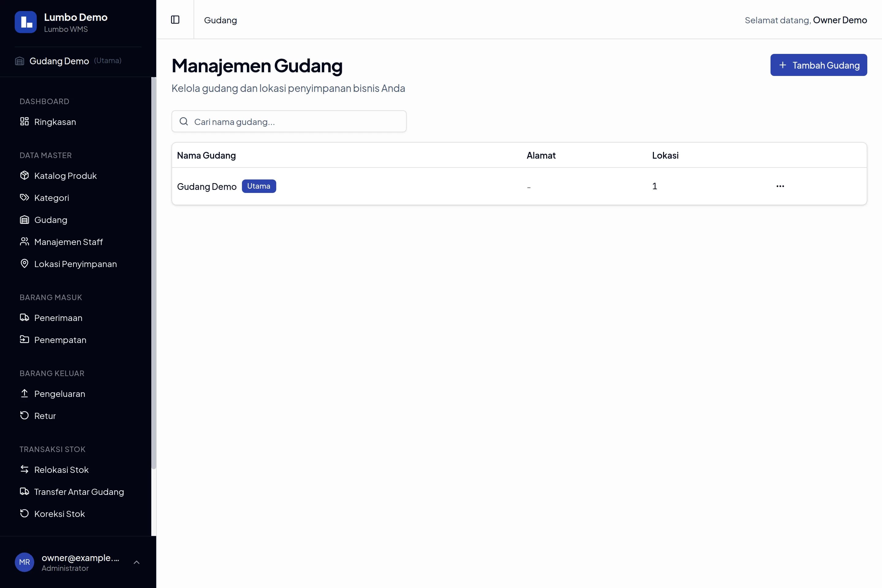The height and width of the screenshot is (588, 882).
Task: Click the MR user avatar
Action: pyautogui.click(x=24, y=562)
